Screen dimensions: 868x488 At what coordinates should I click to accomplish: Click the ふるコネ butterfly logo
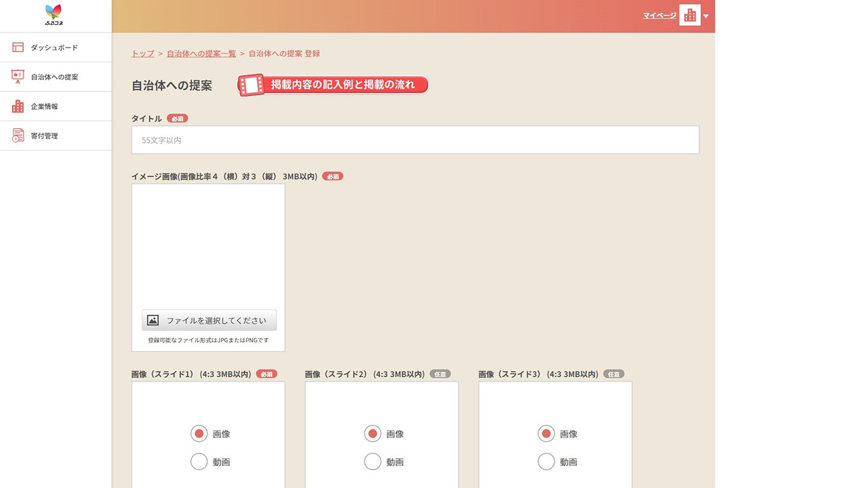pos(54,14)
